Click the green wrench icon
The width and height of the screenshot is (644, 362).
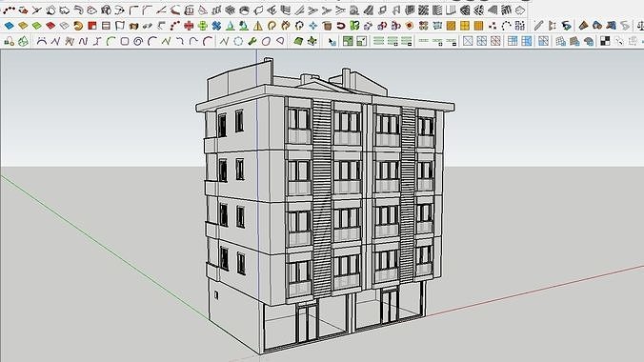click(252, 41)
